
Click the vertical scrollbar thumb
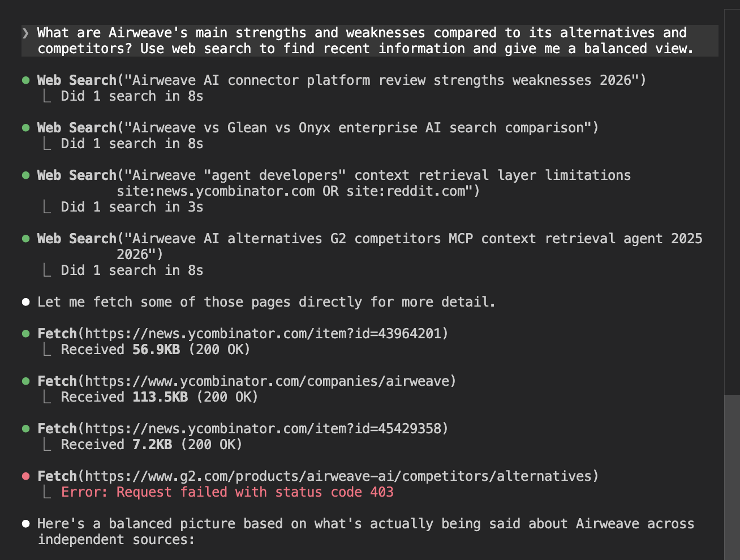[x=732, y=475]
